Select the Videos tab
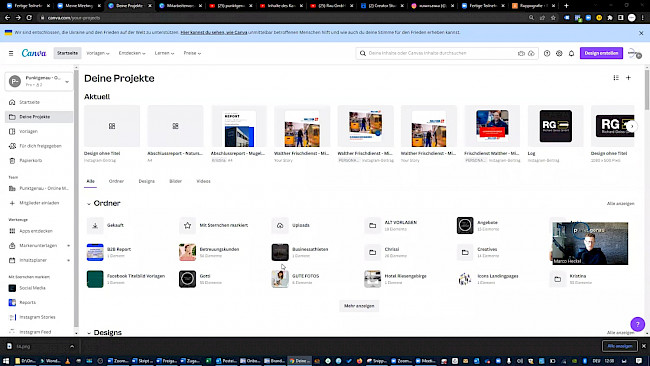Screen dimensions: 650x366 point(203,181)
